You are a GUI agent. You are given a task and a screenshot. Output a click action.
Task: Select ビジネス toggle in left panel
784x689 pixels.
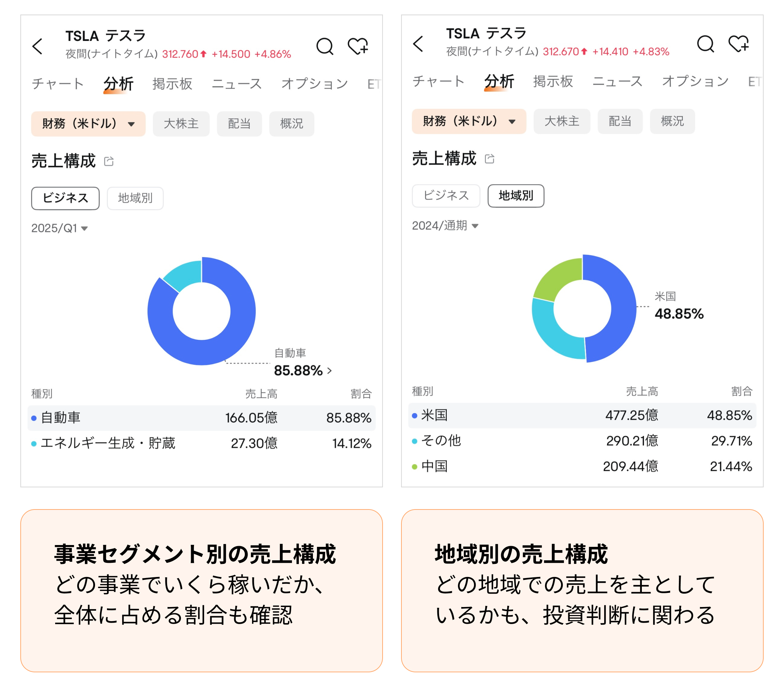point(65,198)
